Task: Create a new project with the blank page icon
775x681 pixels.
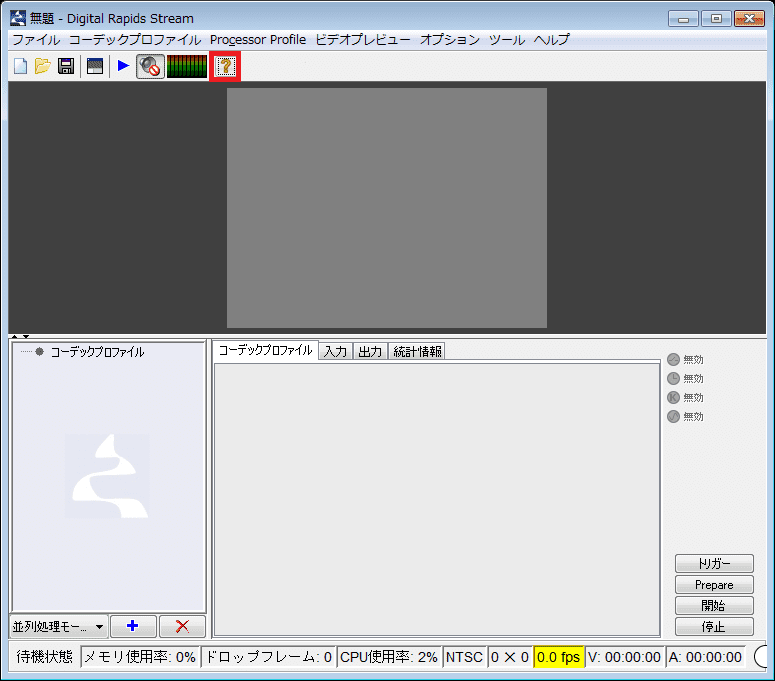Action: click(21, 66)
